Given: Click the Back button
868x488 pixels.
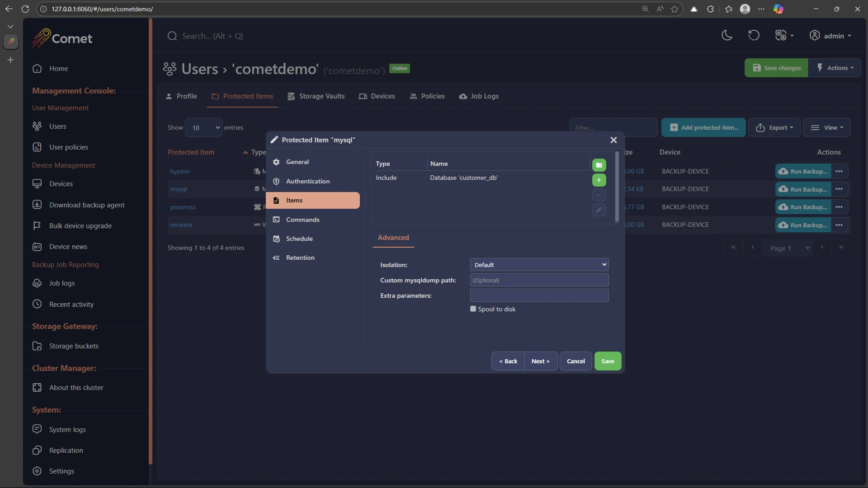Looking at the screenshot, I should 508,361.
